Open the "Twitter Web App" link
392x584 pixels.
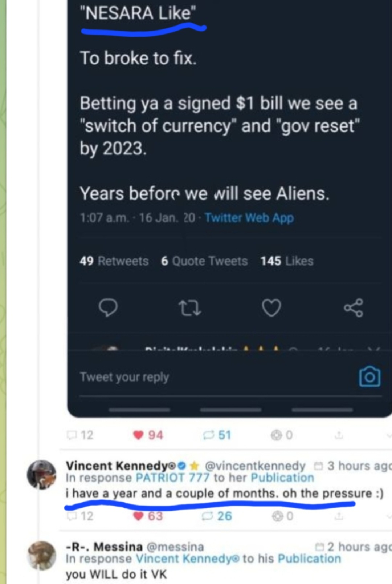tap(249, 218)
